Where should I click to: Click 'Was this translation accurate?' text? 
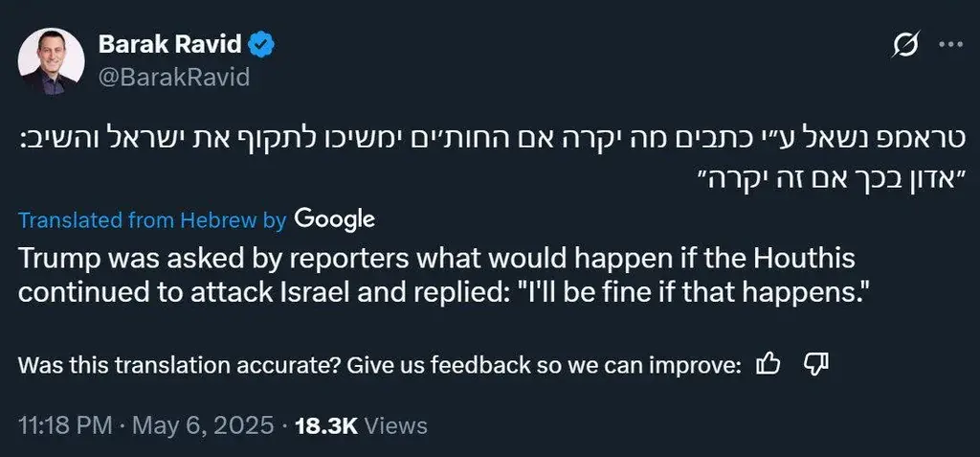pyautogui.click(x=179, y=365)
